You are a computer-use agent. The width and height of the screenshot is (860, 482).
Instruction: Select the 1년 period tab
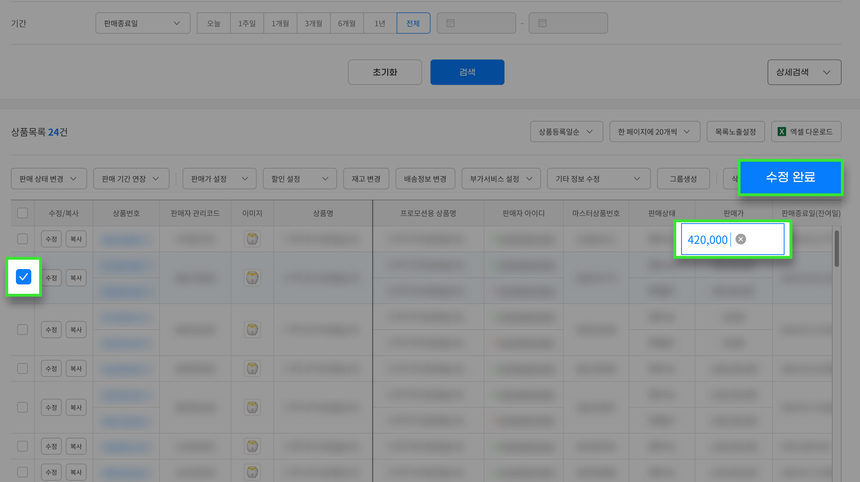click(x=380, y=23)
